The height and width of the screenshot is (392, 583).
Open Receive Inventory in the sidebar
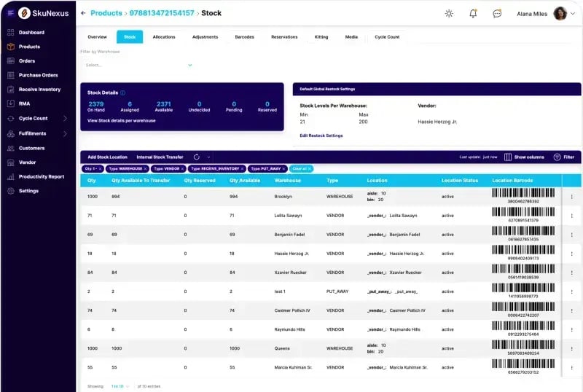point(39,90)
